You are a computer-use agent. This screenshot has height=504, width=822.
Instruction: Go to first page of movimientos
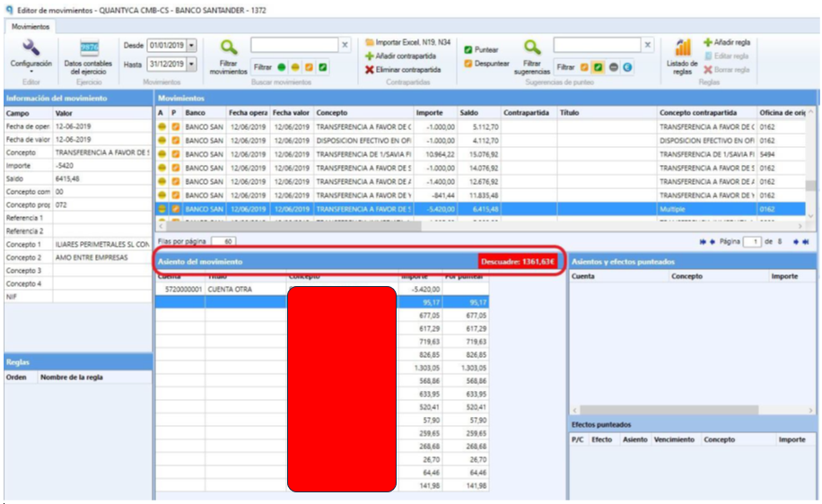[x=703, y=241]
